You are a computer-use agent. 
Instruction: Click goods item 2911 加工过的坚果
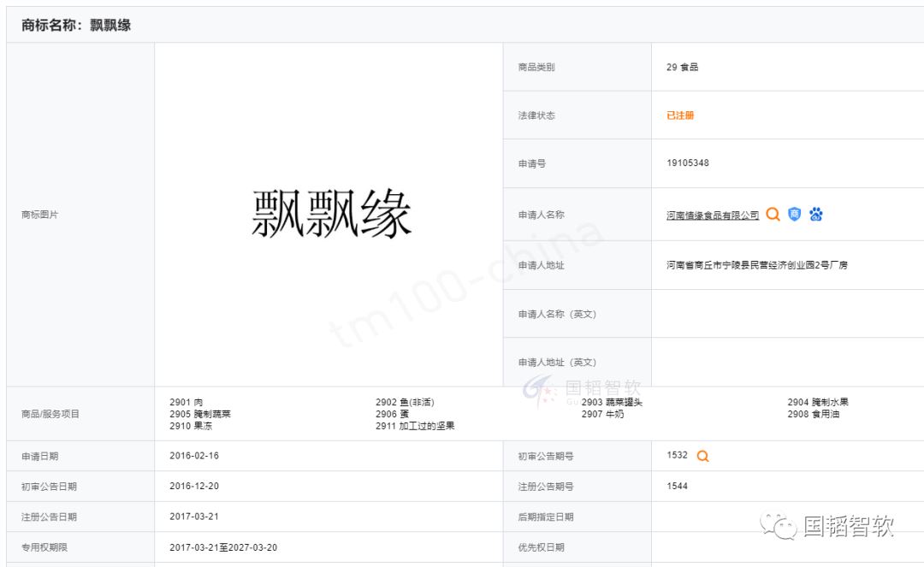pos(416,426)
